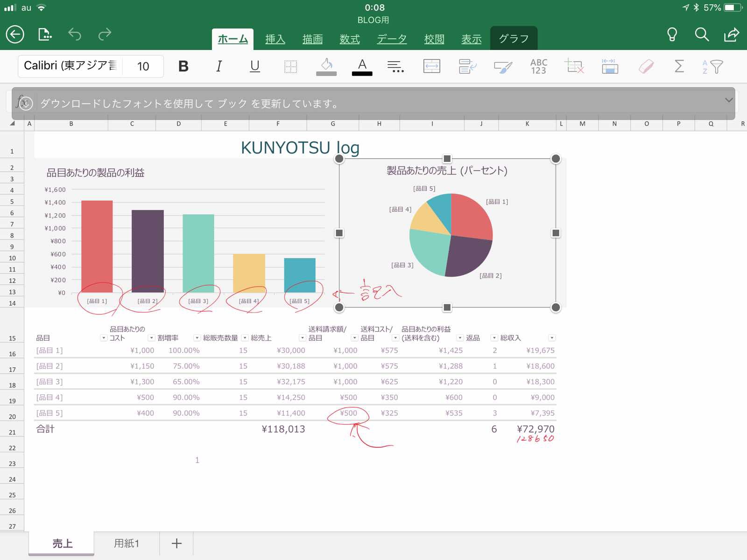Open the file menu icon
The image size is (747, 560).
click(x=44, y=34)
